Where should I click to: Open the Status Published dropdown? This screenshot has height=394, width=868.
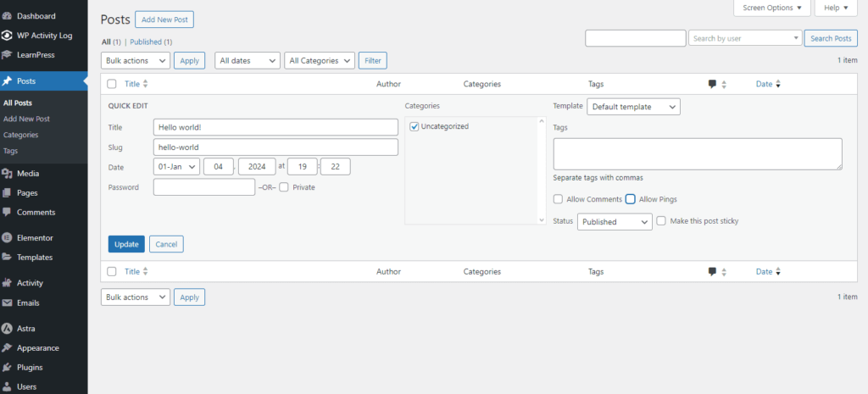615,222
